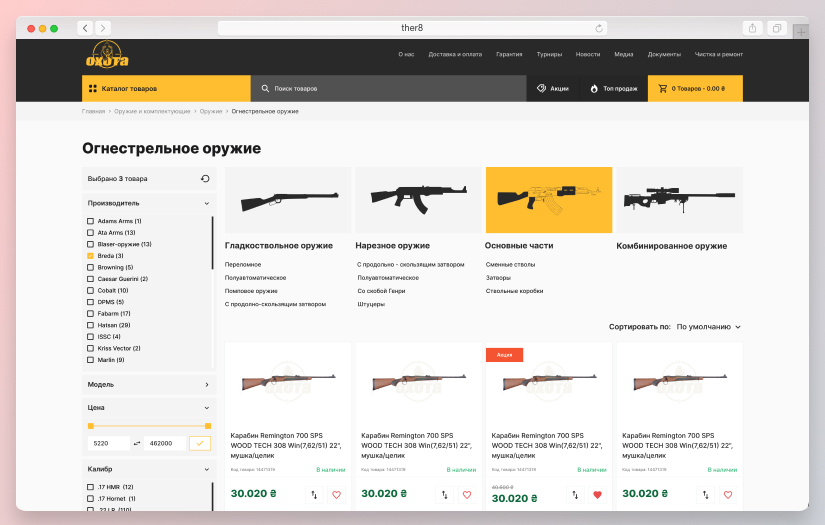825x525 pixels.
Task: Open Сменные стволы subcategory
Action: (510, 265)
